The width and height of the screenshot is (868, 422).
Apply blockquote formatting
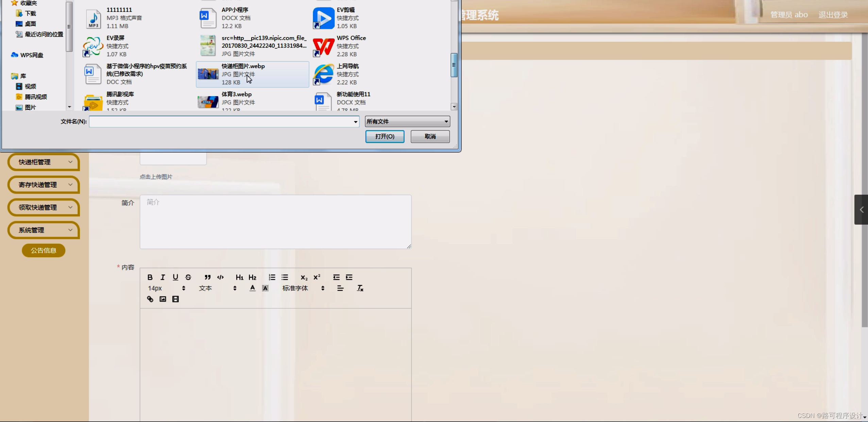[x=208, y=277]
